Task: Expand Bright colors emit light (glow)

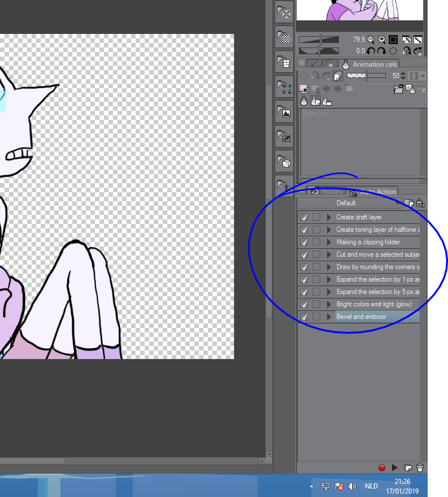Action: 329,304
